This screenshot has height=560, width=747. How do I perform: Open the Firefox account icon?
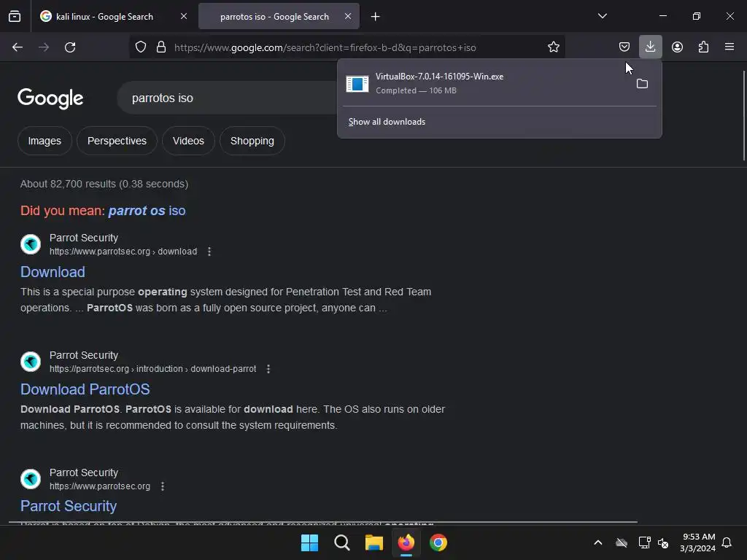[x=677, y=47]
